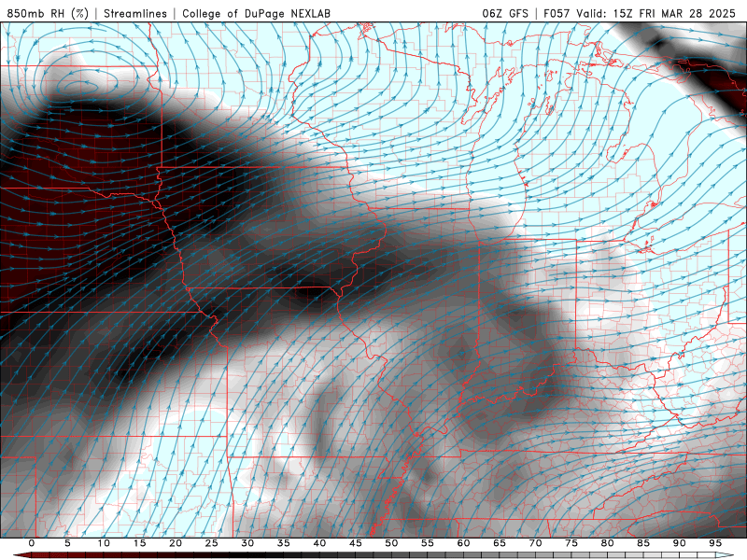Select the "06Z GFS" model run label
This screenshot has width=747, height=560.
pos(505,13)
